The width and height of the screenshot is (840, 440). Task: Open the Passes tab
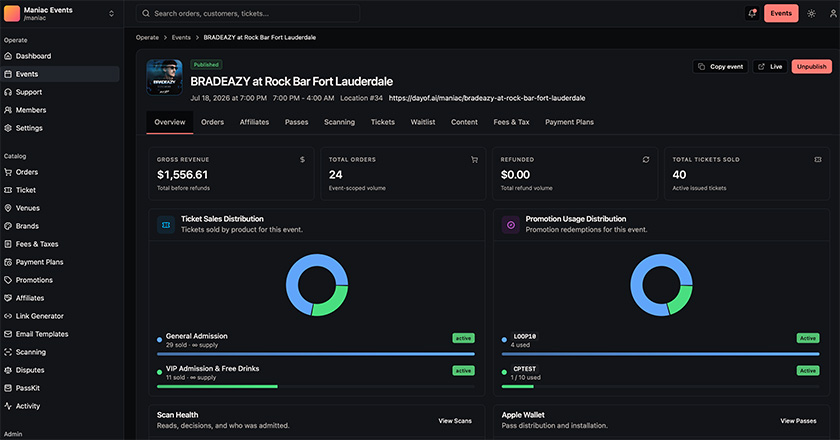pyautogui.click(x=296, y=122)
